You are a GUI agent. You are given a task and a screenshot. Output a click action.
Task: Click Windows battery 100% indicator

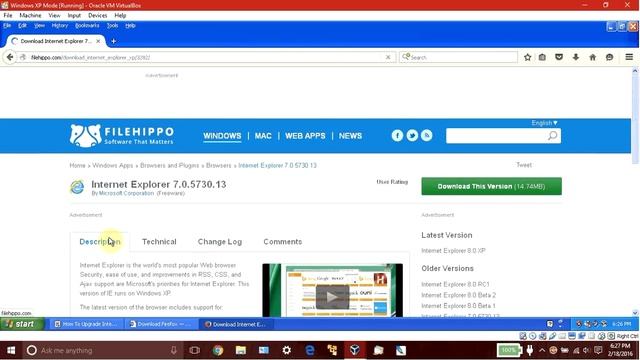(509, 350)
